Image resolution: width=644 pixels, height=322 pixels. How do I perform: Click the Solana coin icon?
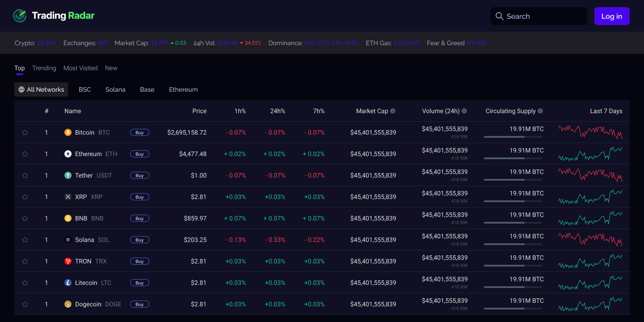pyautogui.click(x=68, y=240)
